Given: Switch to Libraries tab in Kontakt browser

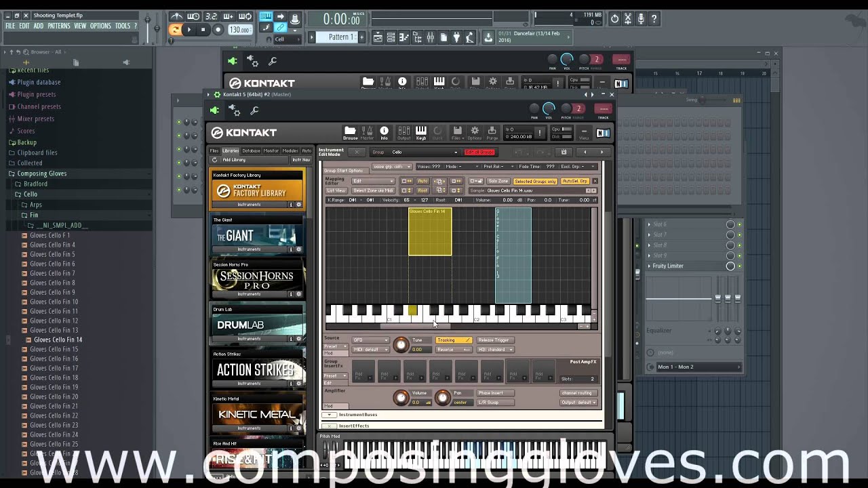Looking at the screenshot, I should pos(231,151).
